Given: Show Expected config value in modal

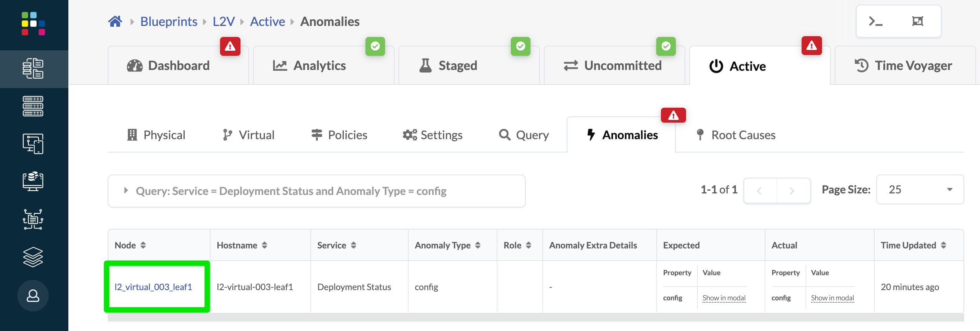Looking at the screenshot, I should coord(724,298).
